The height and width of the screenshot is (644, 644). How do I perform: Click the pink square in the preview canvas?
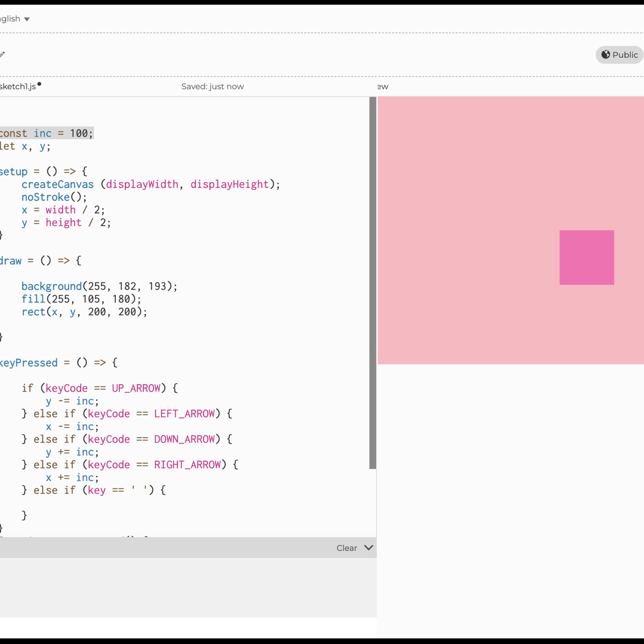(x=587, y=257)
